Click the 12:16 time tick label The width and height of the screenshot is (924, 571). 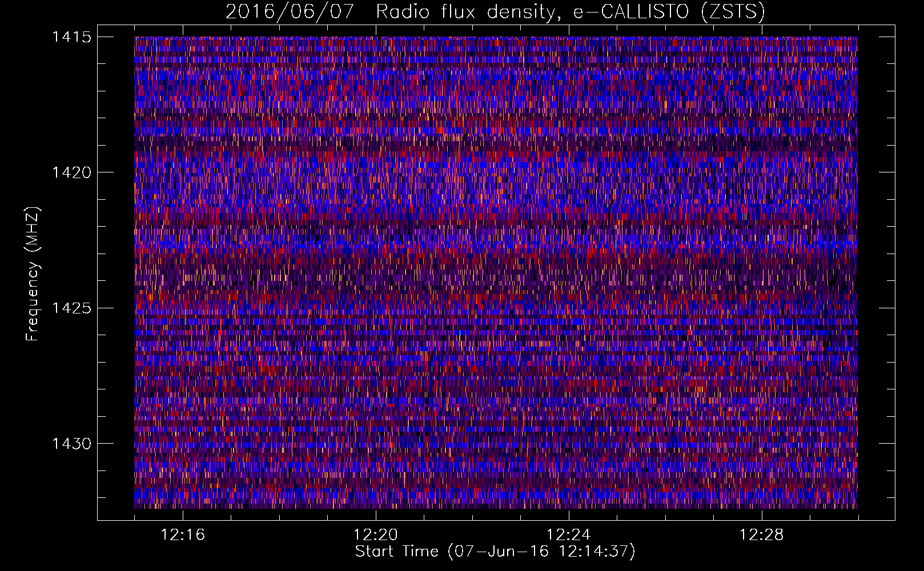pyautogui.click(x=183, y=535)
